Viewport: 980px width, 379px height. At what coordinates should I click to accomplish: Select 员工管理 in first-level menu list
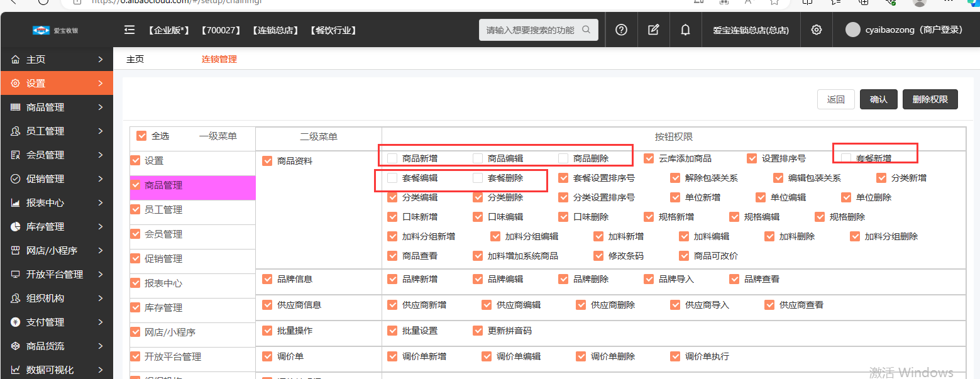[163, 210]
